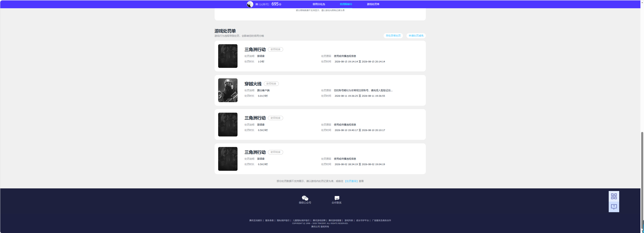Click the 三角洲行动 cover image dated 2026-08-02
This screenshot has width=644, height=233.
228,159
